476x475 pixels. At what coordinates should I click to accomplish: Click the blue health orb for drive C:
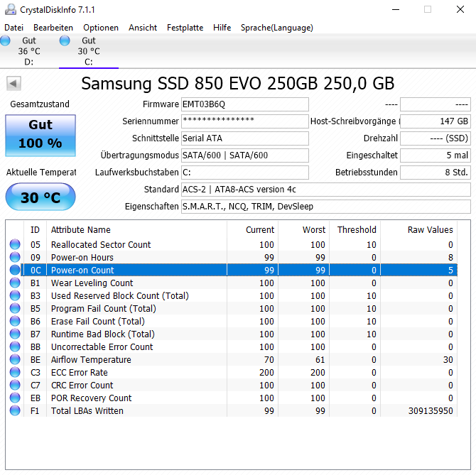[x=65, y=40]
